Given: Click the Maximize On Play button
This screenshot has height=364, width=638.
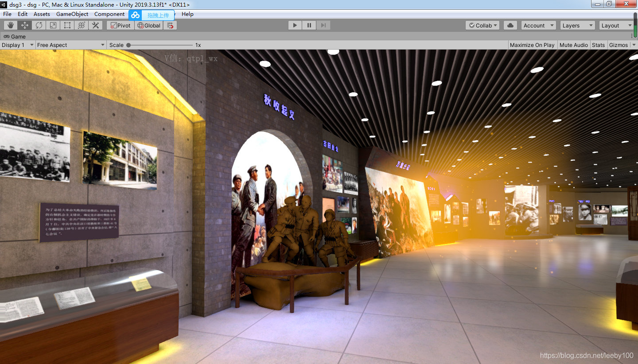Looking at the screenshot, I should pyautogui.click(x=532, y=45).
